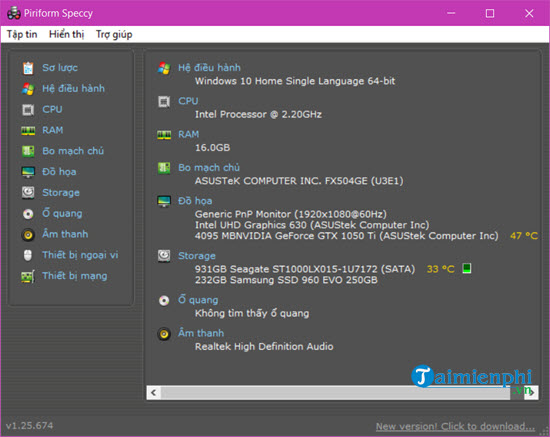550x437 pixels.
Task: Click the Intel Processor @ 2.20GHz text
Action: click(258, 114)
